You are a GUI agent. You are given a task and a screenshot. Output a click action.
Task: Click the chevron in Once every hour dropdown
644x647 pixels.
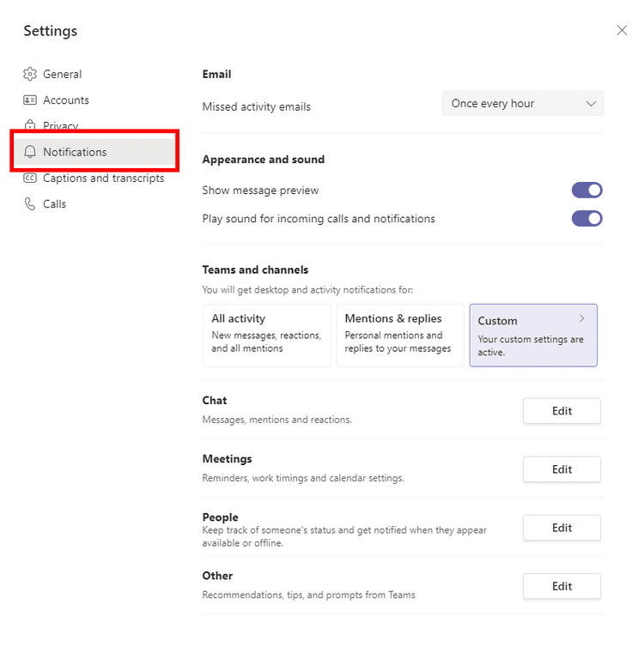click(x=591, y=103)
